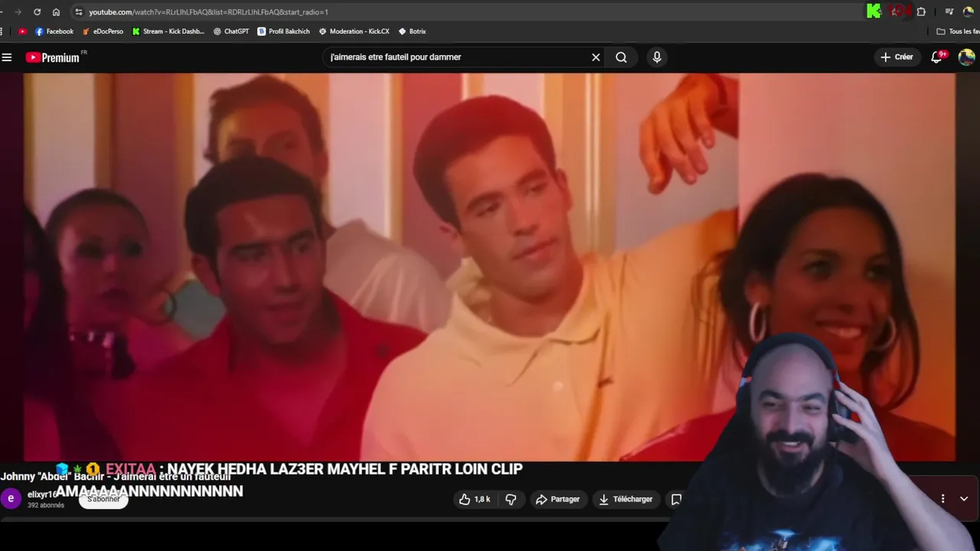Image resolution: width=980 pixels, height=551 pixels.
Task: Open the Facebook bookmark
Action: [54, 31]
